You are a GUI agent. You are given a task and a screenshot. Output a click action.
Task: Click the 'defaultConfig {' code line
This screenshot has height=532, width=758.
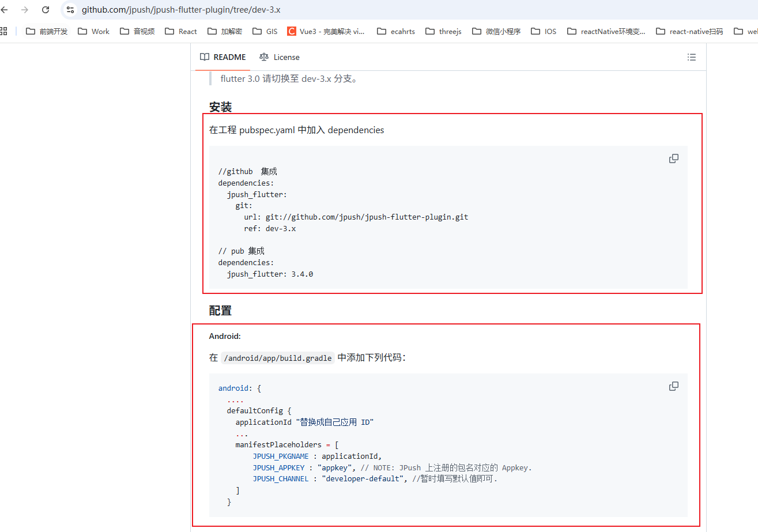pos(259,411)
